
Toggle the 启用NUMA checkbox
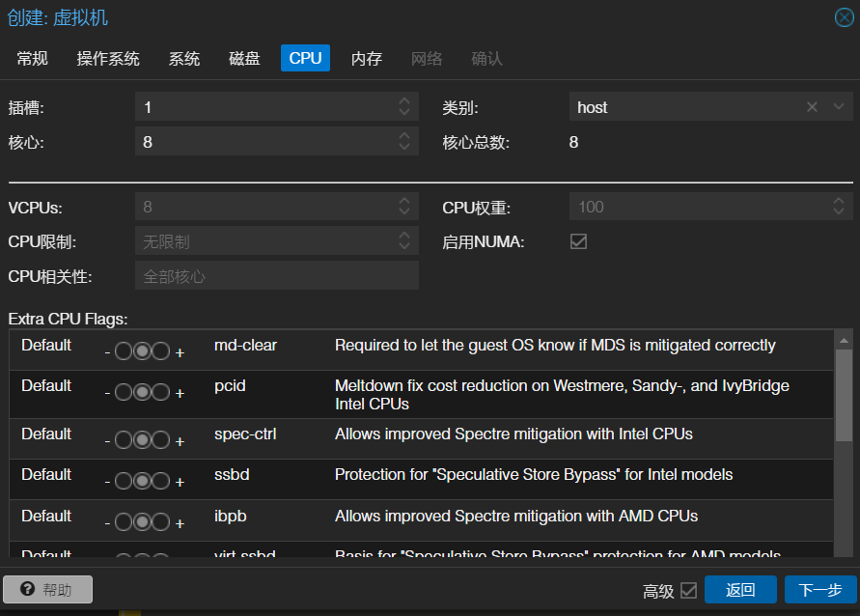pos(578,241)
